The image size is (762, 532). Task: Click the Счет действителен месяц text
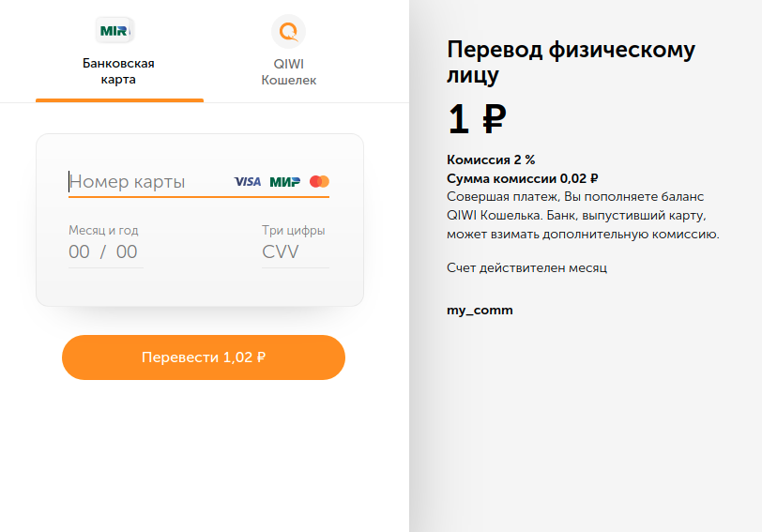[526, 267]
